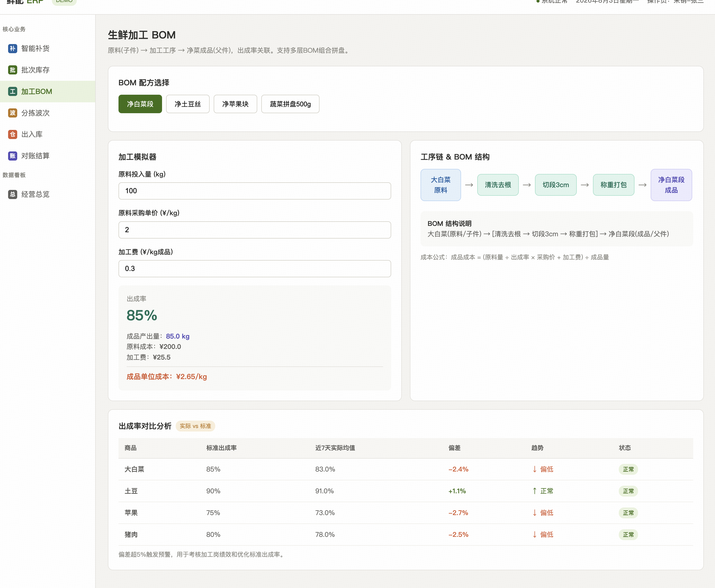Click the 趋势 column header
Image resolution: width=715 pixels, height=588 pixels.
pyautogui.click(x=537, y=448)
